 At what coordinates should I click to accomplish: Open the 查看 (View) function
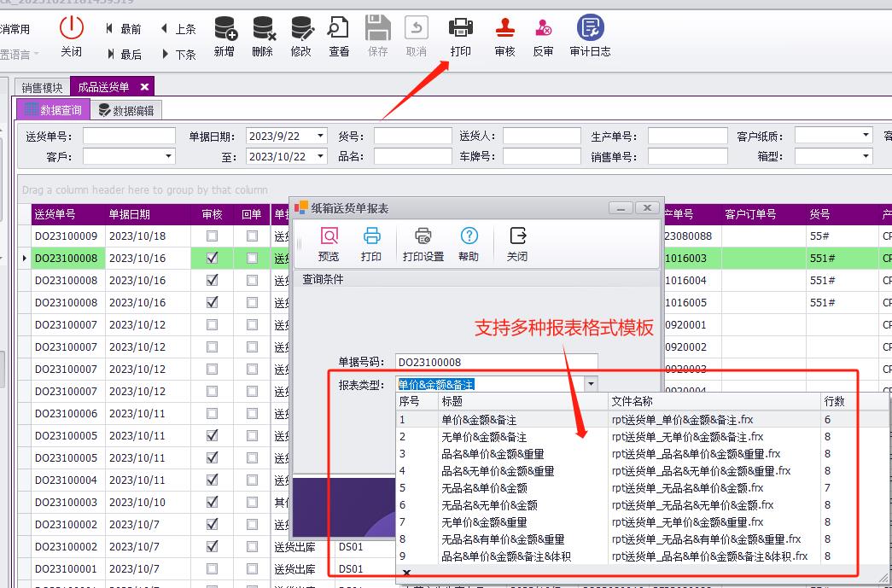coord(338,36)
